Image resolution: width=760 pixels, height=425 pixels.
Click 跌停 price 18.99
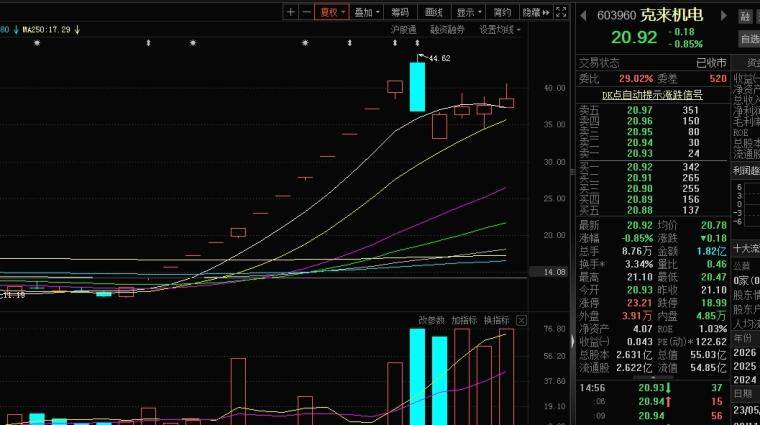pyautogui.click(x=714, y=303)
